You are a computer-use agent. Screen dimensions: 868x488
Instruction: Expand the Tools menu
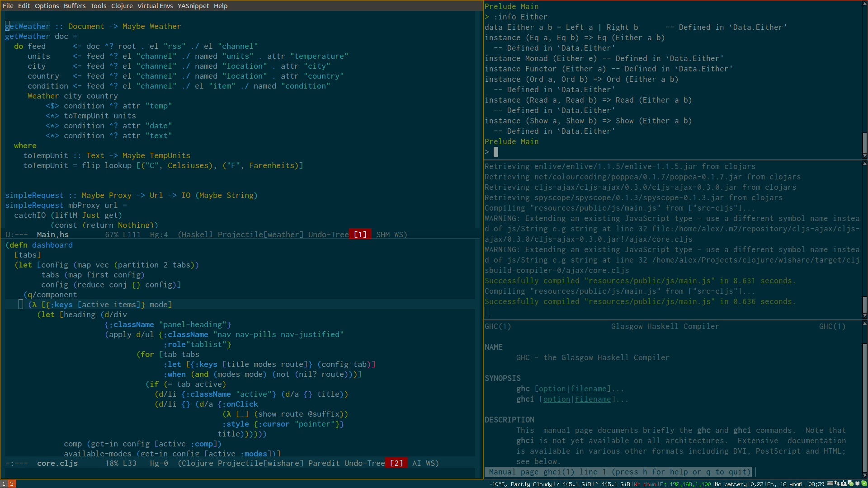point(98,6)
